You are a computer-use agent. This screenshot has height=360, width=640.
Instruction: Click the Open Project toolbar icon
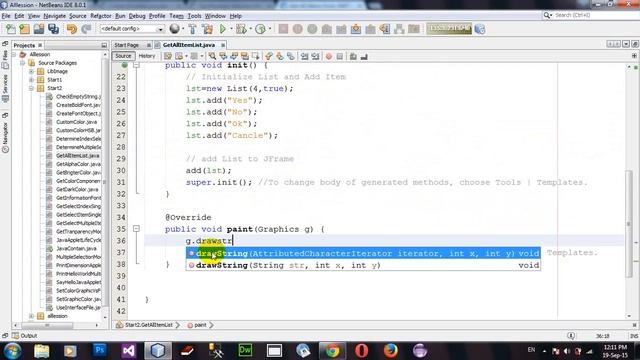39,29
